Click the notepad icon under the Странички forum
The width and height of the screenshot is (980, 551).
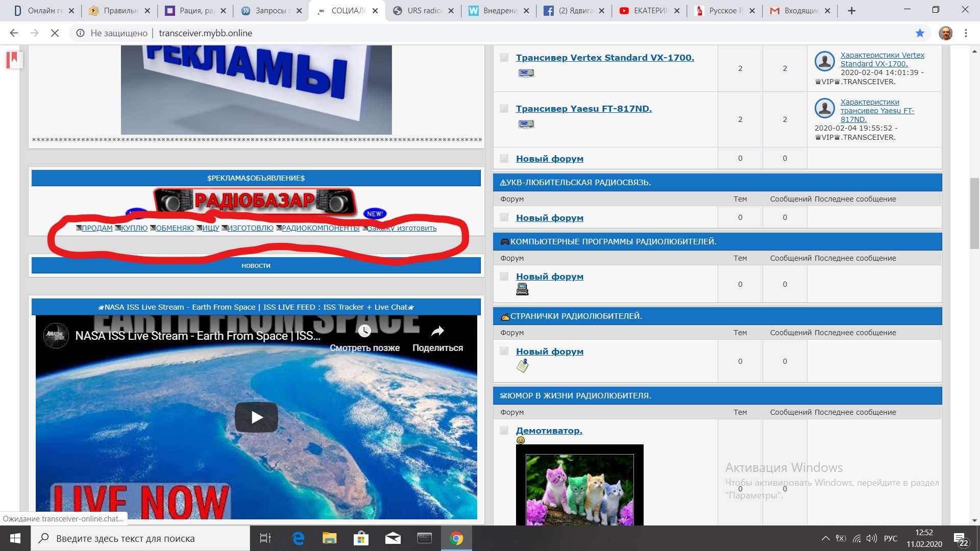pyautogui.click(x=522, y=365)
